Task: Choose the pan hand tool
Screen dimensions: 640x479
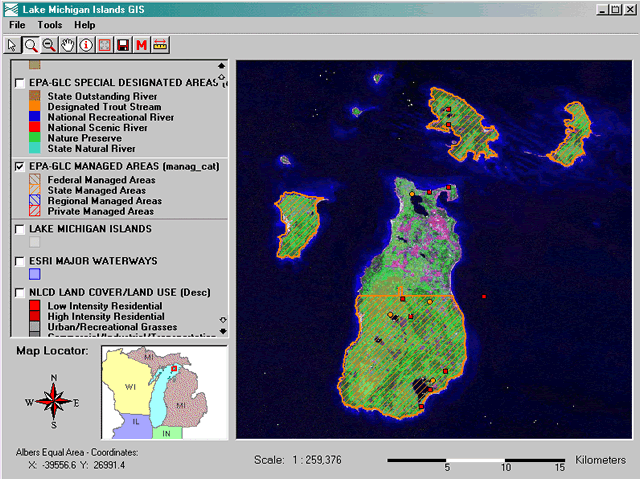Action: click(67, 45)
